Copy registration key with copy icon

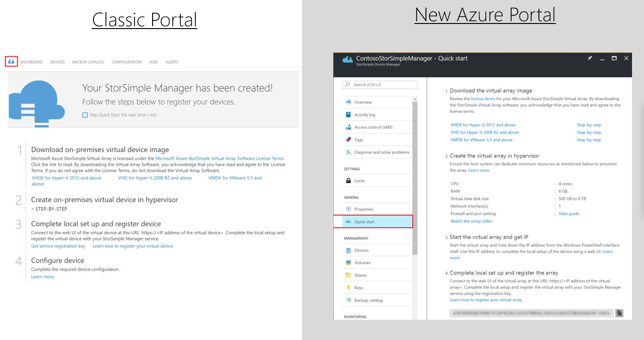click(x=619, y=313)
